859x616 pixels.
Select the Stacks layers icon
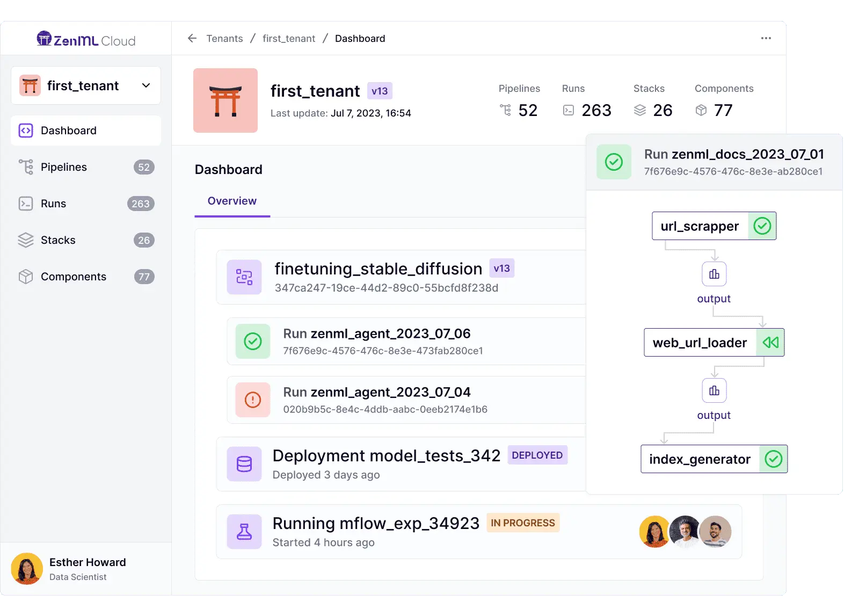tap(25, 240)
